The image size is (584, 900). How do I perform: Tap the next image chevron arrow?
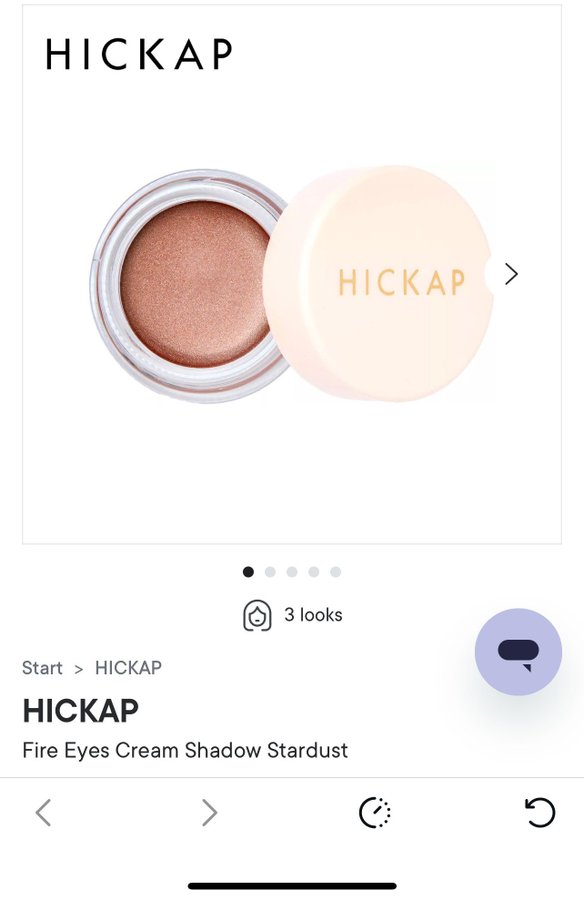[x=511, y=274]
